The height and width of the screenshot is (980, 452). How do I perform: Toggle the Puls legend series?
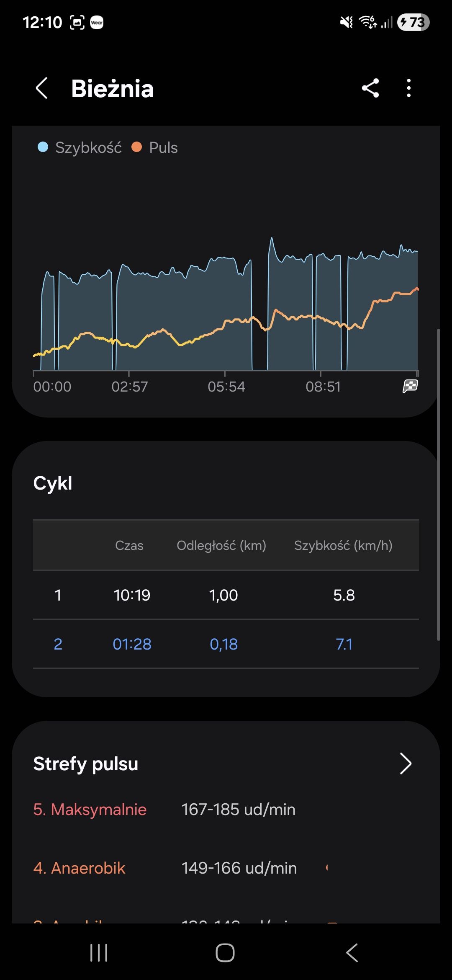pos(155,147)
